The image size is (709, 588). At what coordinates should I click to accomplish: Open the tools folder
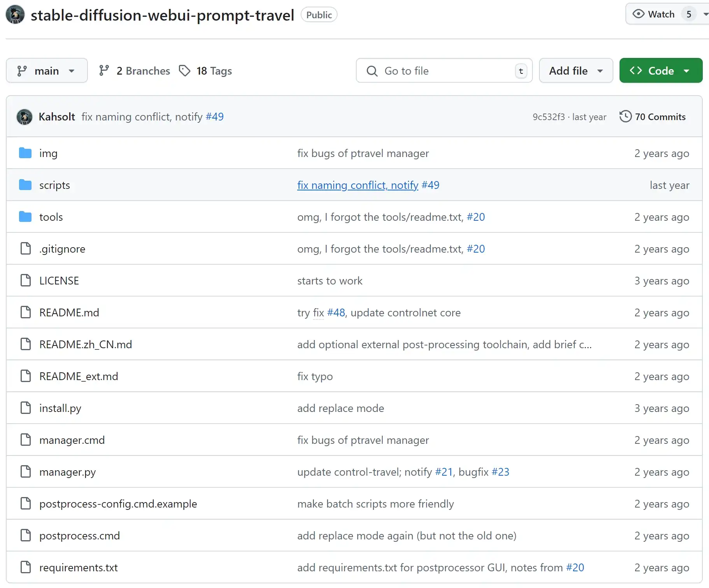pyautogui.click(x=51, y=217)
